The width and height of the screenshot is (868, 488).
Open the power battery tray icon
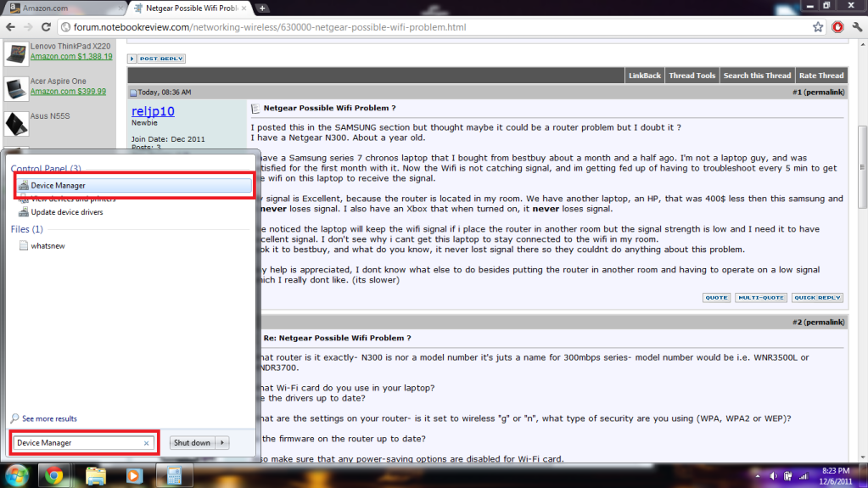(787, 476)
